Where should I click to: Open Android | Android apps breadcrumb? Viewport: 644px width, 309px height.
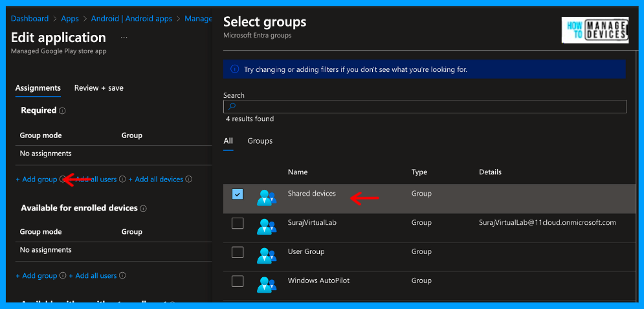pos(131,19)
